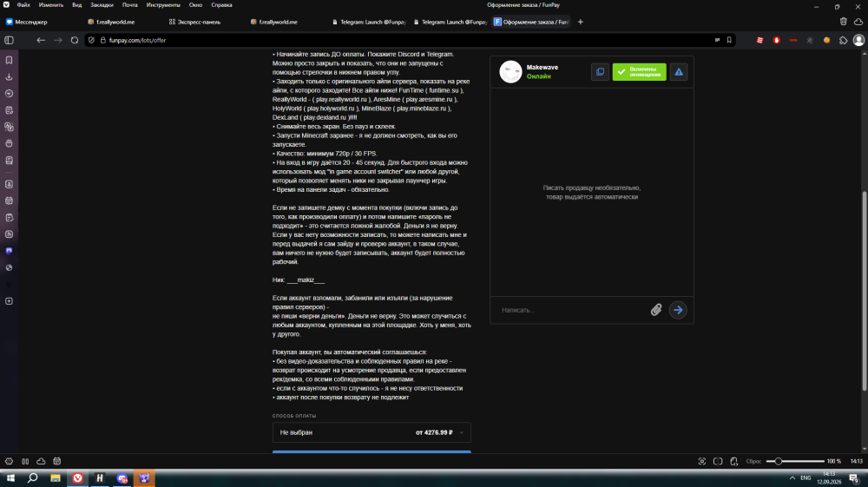Image resolution: width=868 pixels, height=487 pixels.
Task: Toggle the Page actions status bar icon
Action: point(734,462)
